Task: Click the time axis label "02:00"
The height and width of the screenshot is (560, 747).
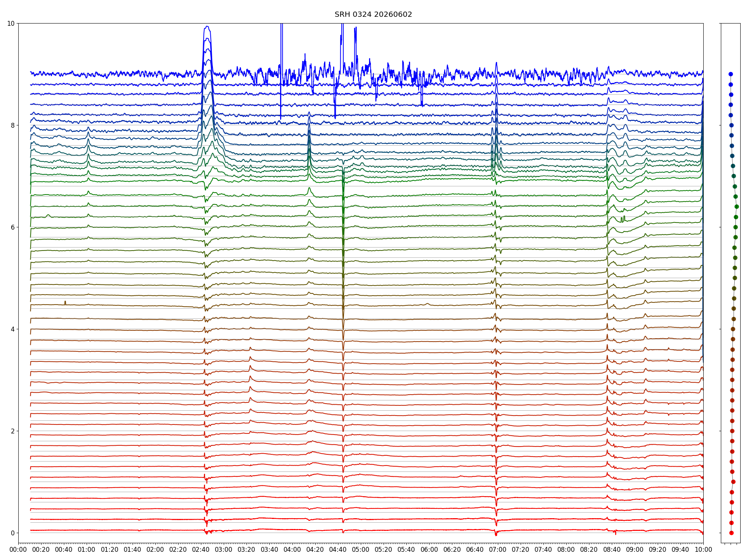Action: click(155, 550)
